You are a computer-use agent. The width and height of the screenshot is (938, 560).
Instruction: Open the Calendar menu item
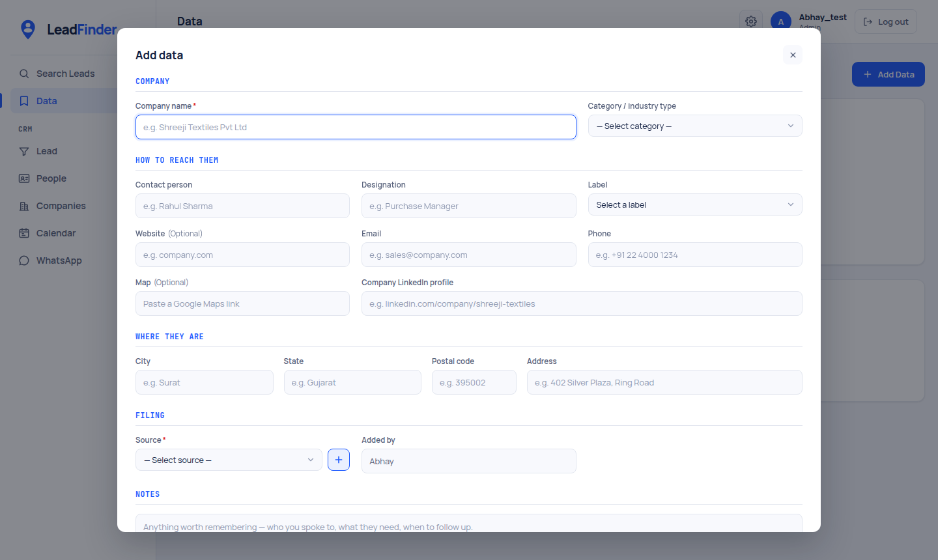coord(65,233)
